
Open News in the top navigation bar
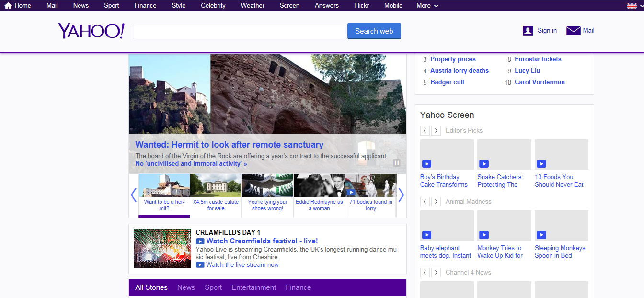[x=81, y=6]
